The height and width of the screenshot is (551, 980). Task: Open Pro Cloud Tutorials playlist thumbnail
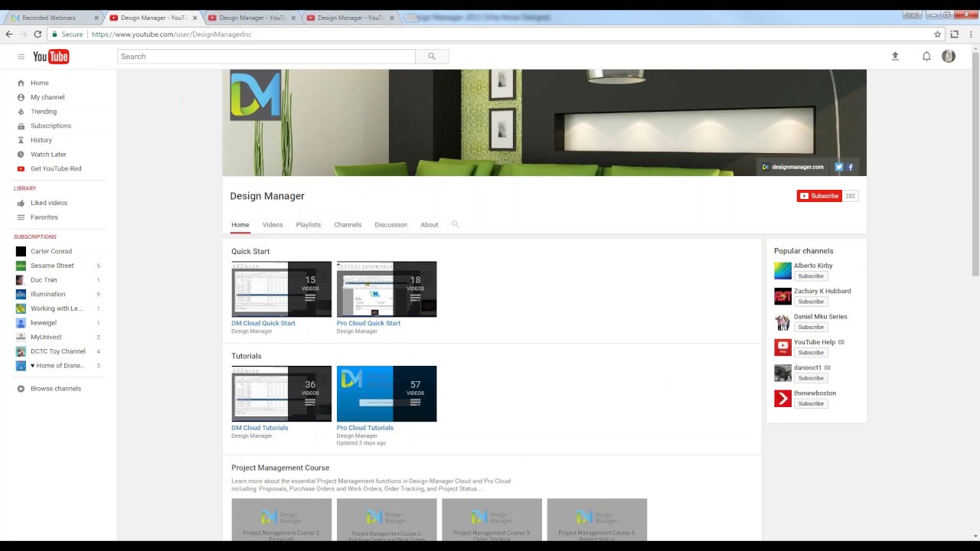click(x=387, y=394)
